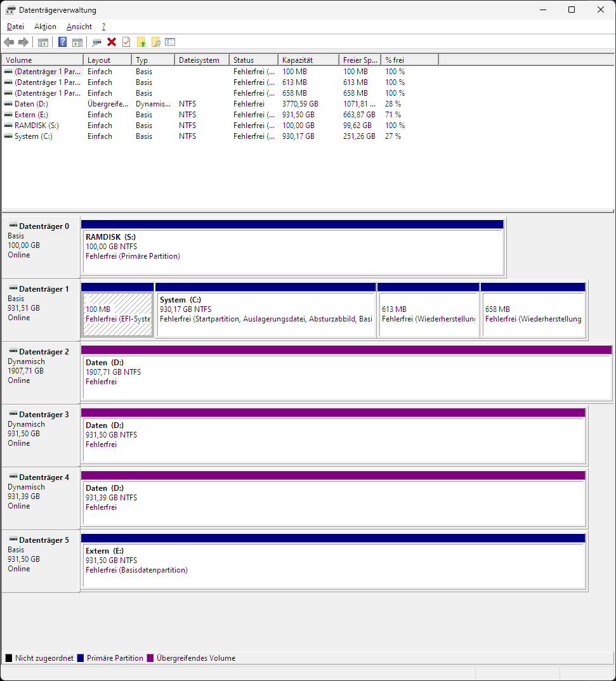The height and width of the screenshot is (681, 616).
Task: Select Datenträger 0 disk label
Action: pos(41,247)
